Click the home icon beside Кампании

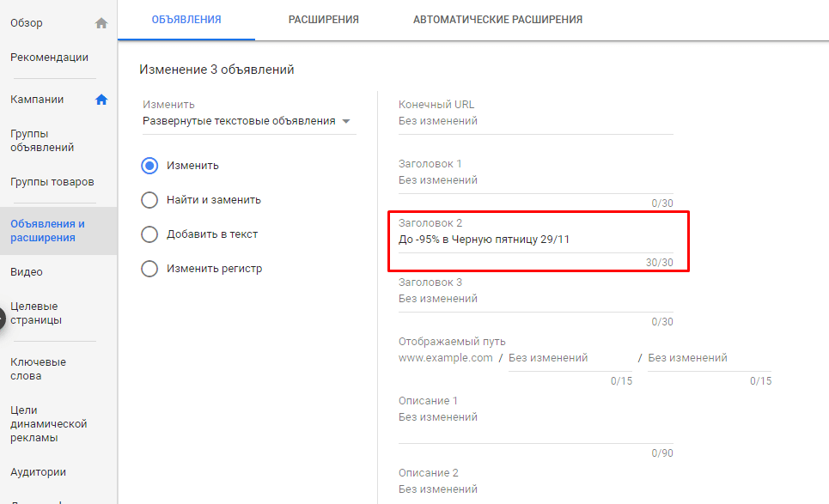tap(101, 99)
